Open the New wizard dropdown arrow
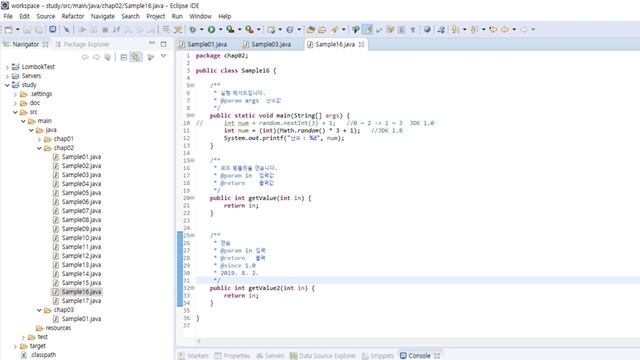Screen dimensions: 640x360 17,29
